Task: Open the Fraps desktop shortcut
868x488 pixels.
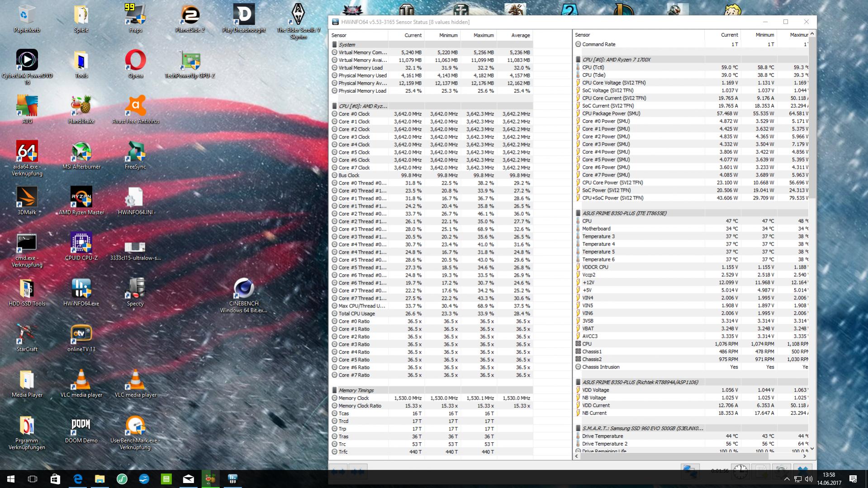Action: [x=135, y=19]
